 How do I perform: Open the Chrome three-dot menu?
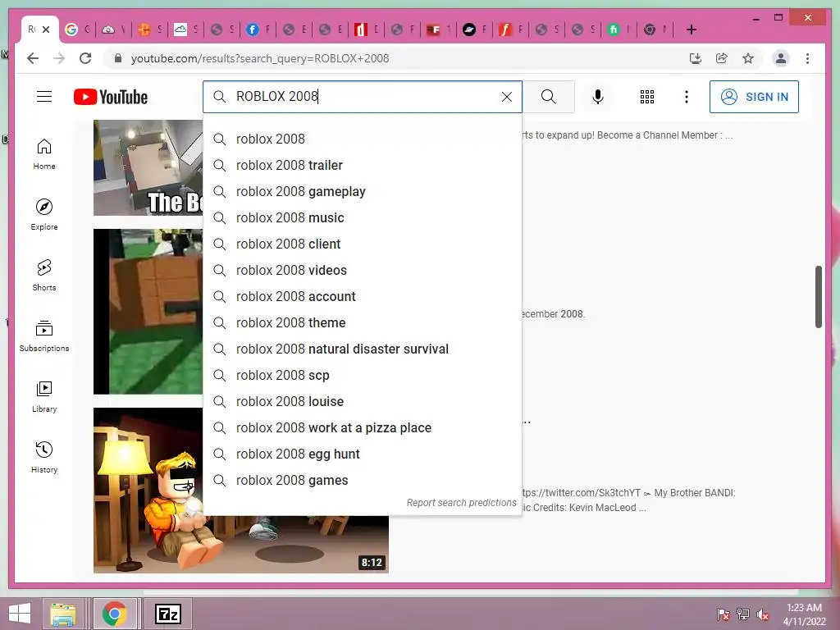807,58
